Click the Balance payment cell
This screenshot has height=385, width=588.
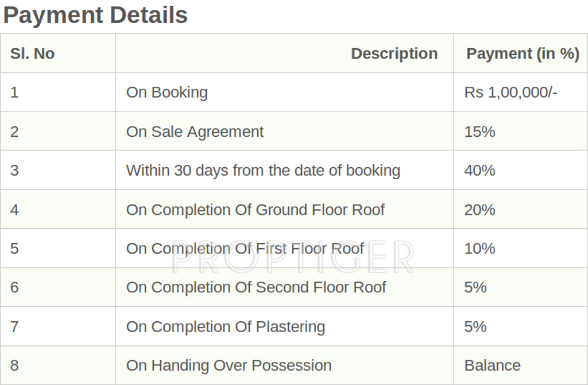(492, 365)
